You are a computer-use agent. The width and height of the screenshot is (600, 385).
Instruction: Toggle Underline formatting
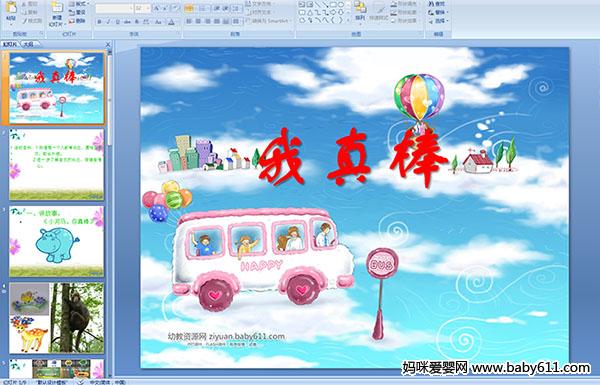click(x=117, y=22)
